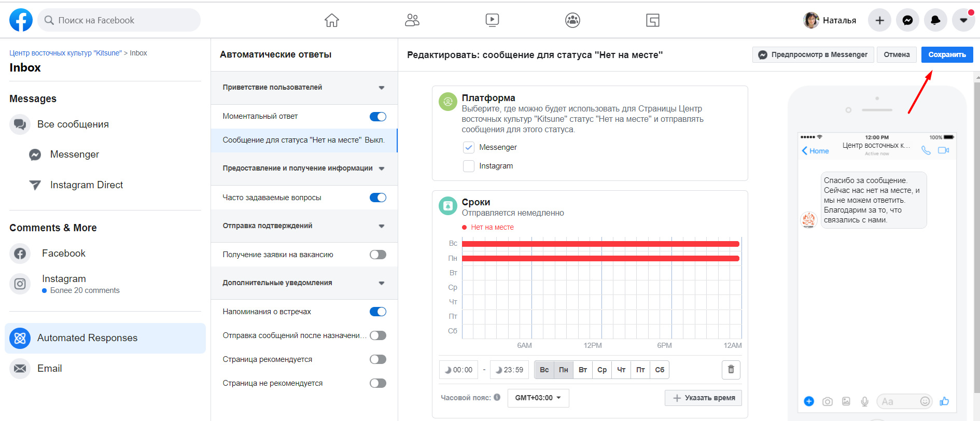This screenshot has width=980, height=421.
Task: Uncheck the Messenger platform checkbox
Action: (469, 148)
